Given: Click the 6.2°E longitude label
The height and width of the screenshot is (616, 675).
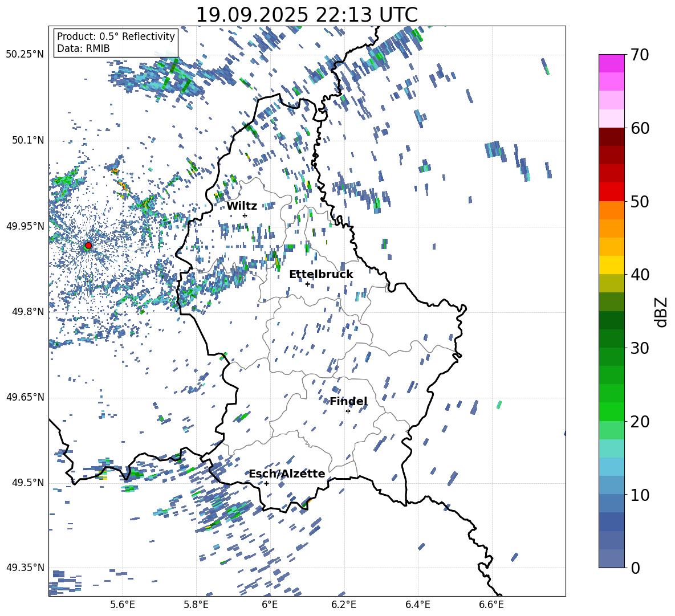Looking at the screenshot, I should 344,605.
